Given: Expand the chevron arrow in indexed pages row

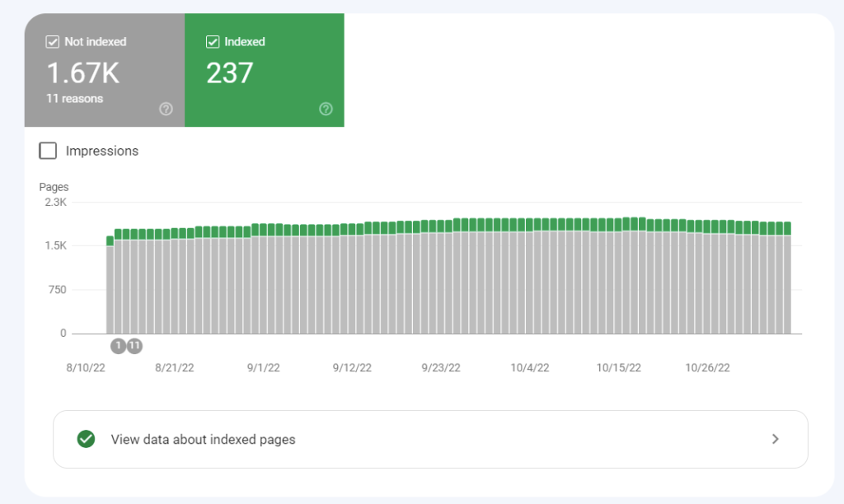Looking at the screenshot, I should tap(775, 439).
